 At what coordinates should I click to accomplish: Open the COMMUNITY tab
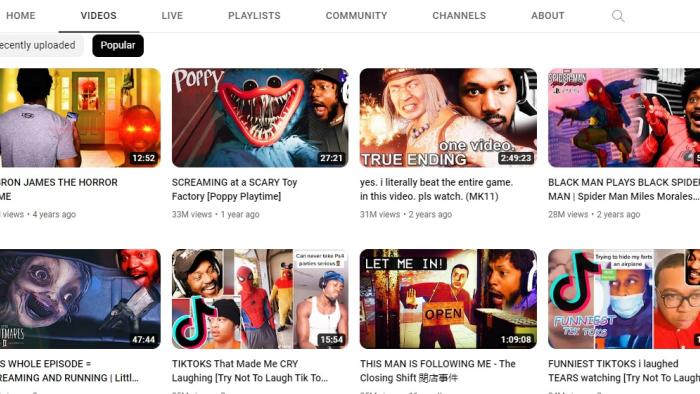[x=356, y=16]
